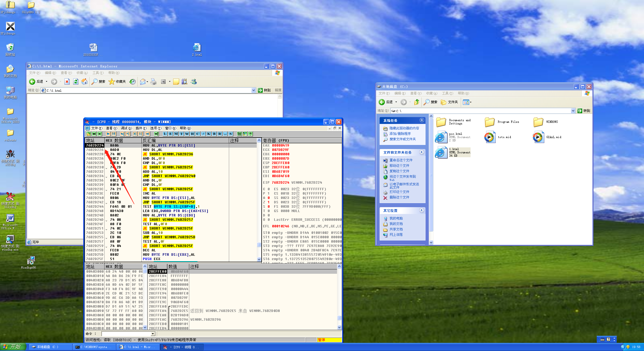Image resolution: width=644 pixels, height=351 pixels.
Task: Open the OllyDbg command box dropdown
Action: tap(153, 334)
